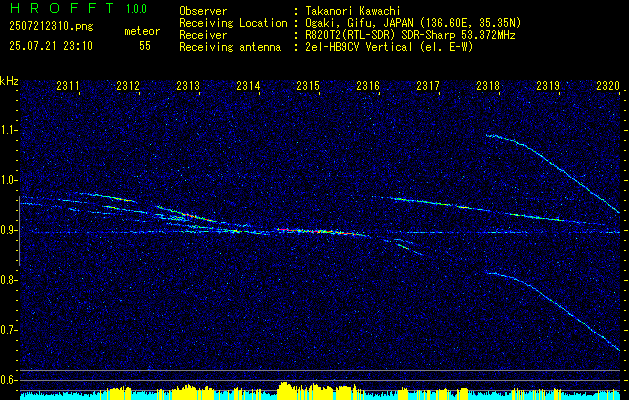Click the 2311 time axis label

[x=68, y=86]
